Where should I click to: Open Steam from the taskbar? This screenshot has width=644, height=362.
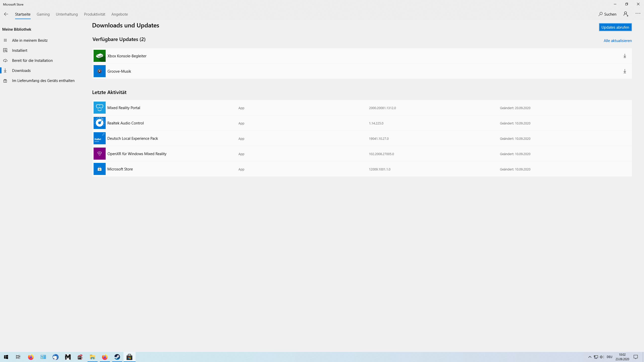point(117,357)
